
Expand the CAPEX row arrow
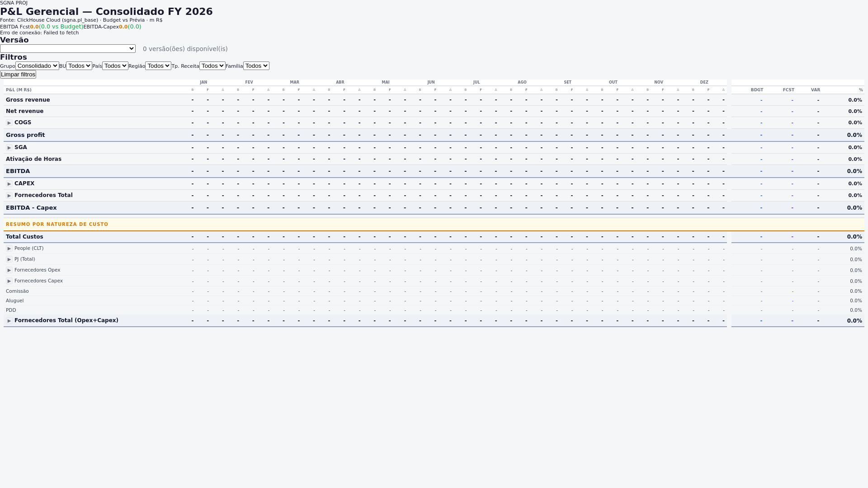9,184
